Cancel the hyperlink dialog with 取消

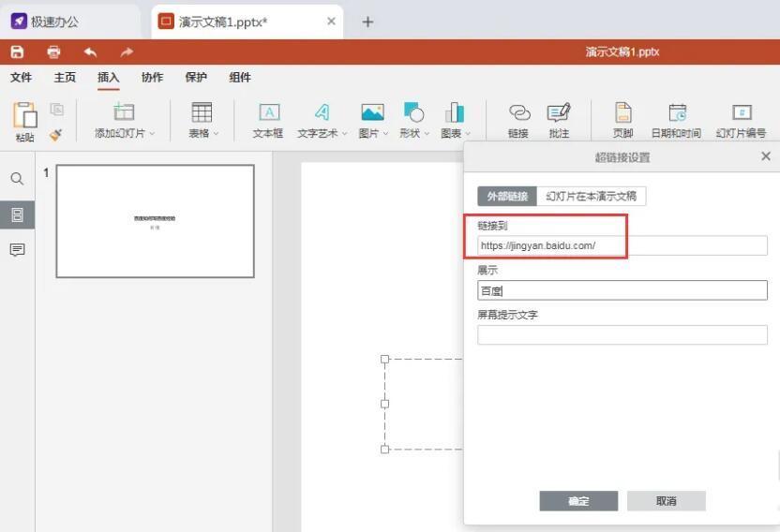coord(666,501)
